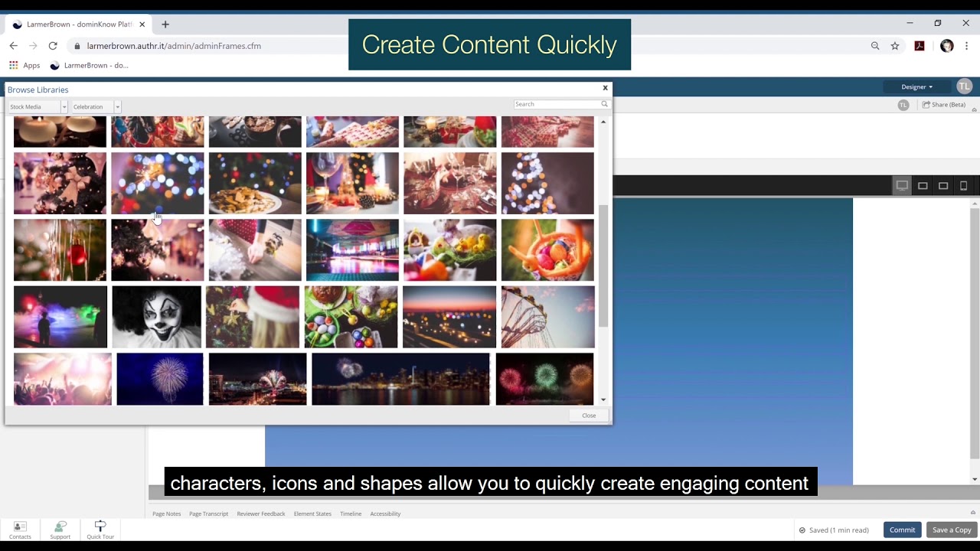Start the Quick Tour
The width and height of the screenshot is (980, 551).
pos(100,530)
